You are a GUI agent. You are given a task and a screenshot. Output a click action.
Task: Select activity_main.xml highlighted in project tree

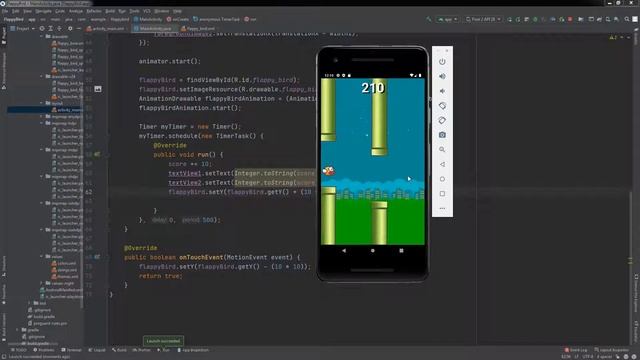click(67, 110)
